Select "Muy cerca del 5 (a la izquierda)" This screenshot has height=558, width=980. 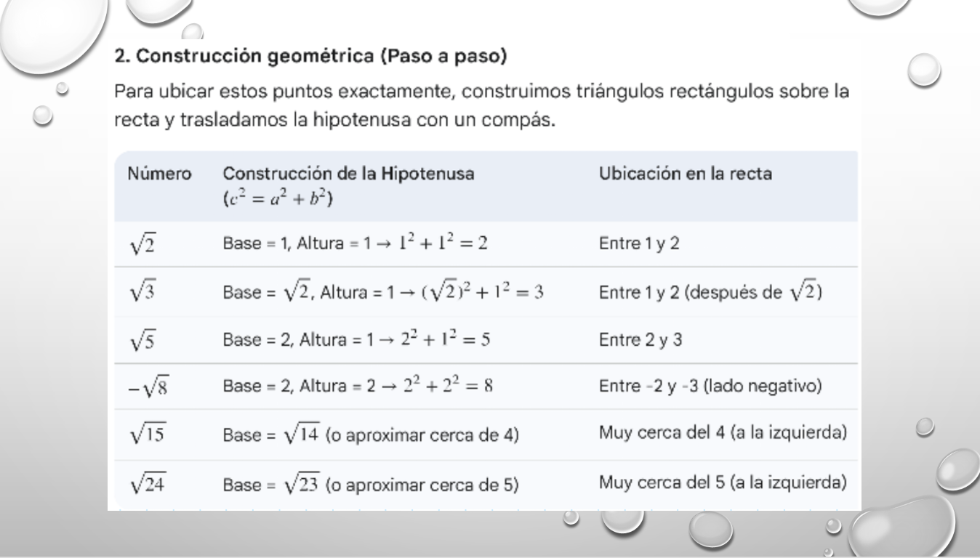pos(723,482)
